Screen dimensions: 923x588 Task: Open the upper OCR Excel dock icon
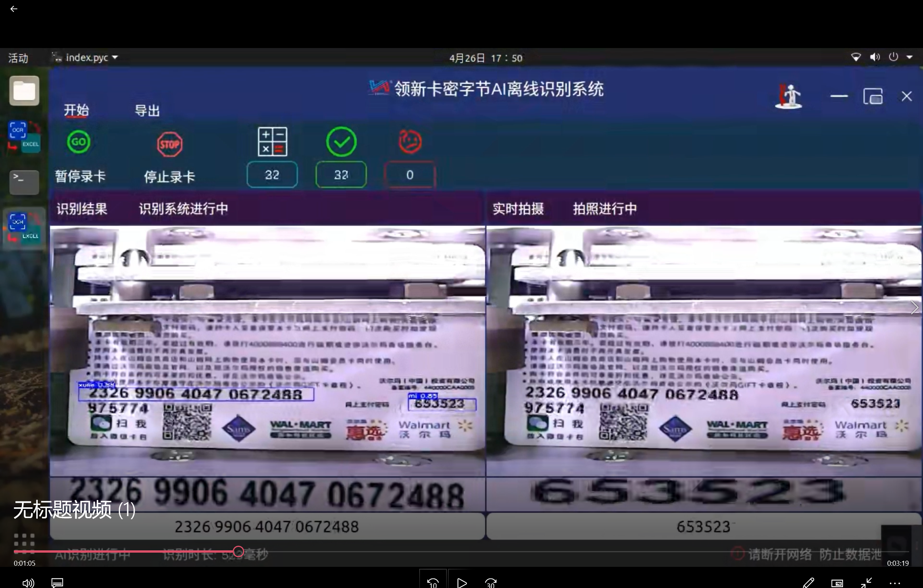coord(24,137)
